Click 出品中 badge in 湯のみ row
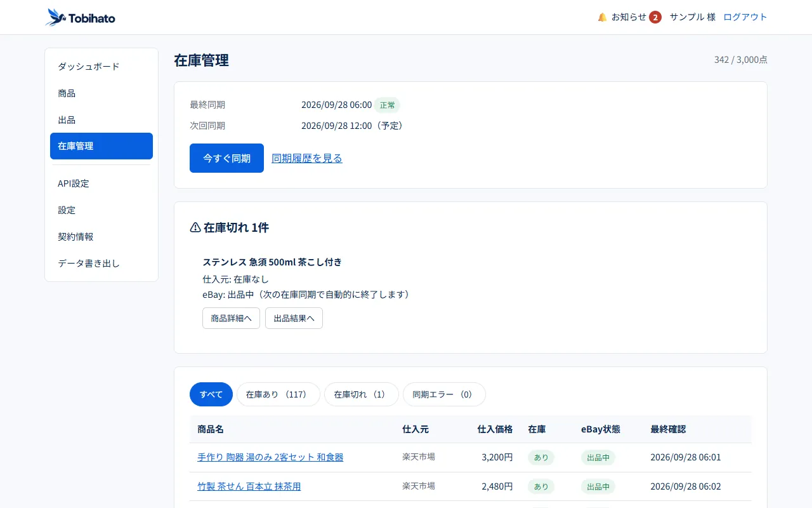The width and height of the screenshot is (812, 508). 598,457
